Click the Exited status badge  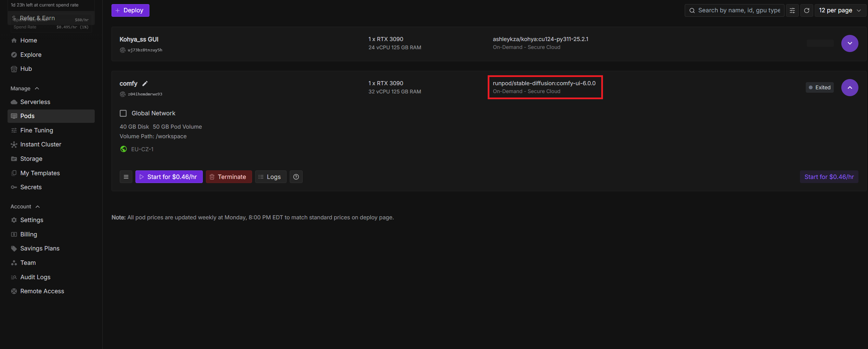[819, 88]
